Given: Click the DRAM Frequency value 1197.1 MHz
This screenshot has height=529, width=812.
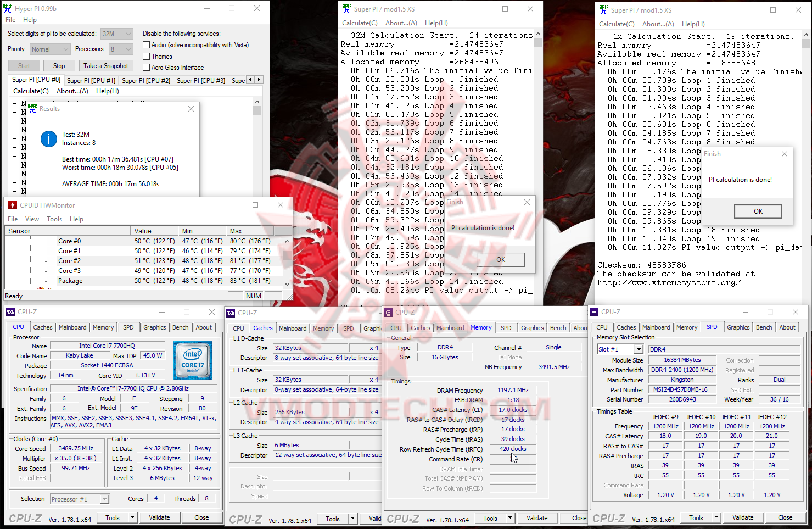Looking at the screenshot, I should pos(513,391).
